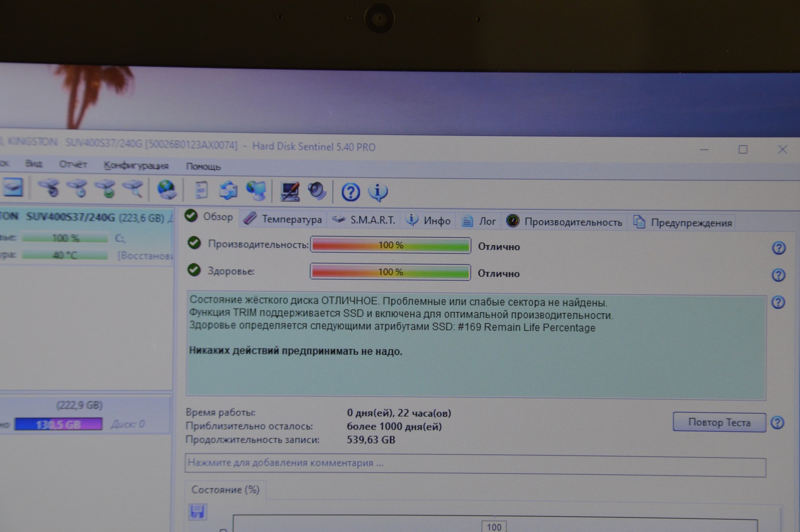This screenshot has width=800, height=532.
Task: Click the save floppy icon under Состояние
Action: (x=198, y=511)
